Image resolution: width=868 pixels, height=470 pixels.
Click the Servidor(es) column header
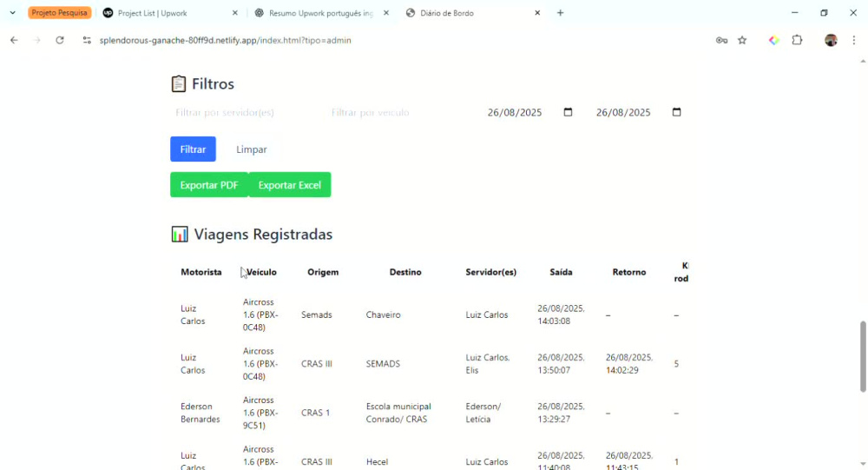point(491,272)
